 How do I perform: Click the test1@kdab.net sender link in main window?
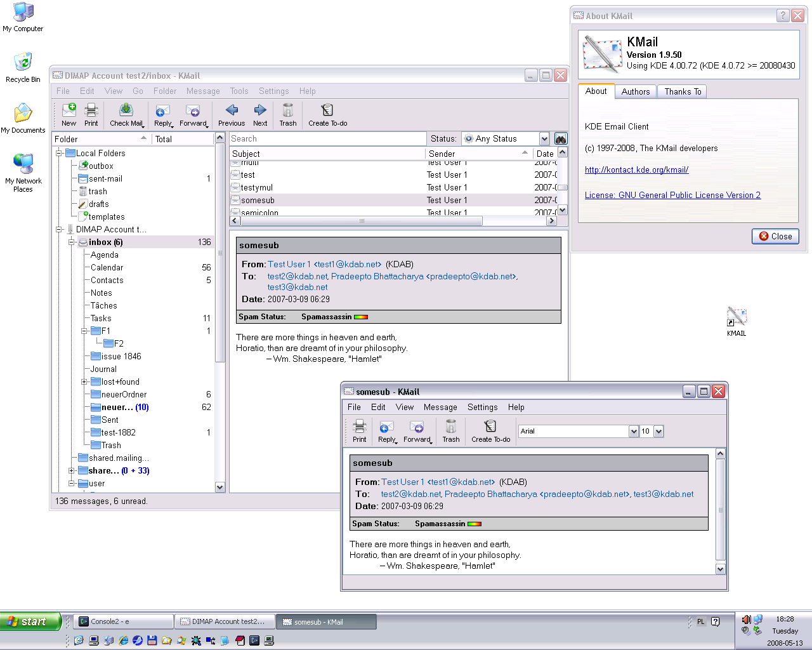tap(325, 265)
